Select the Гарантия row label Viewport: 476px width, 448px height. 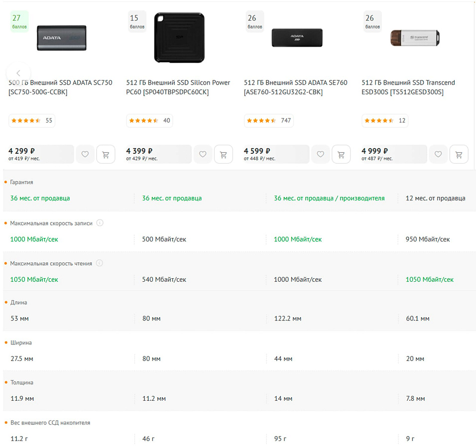[21, 182]
